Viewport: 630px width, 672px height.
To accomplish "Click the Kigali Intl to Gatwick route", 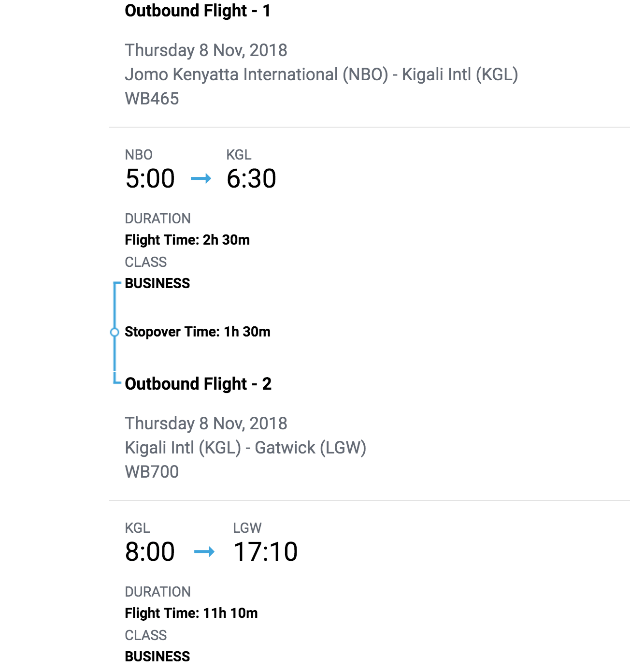I will (245, 448).
